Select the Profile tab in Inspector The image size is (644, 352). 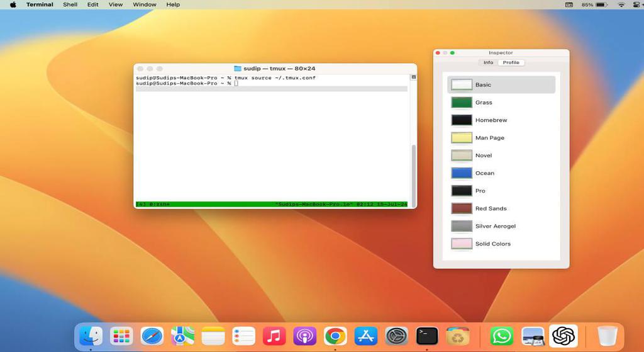pyautogui.click(x=511, y=63)
